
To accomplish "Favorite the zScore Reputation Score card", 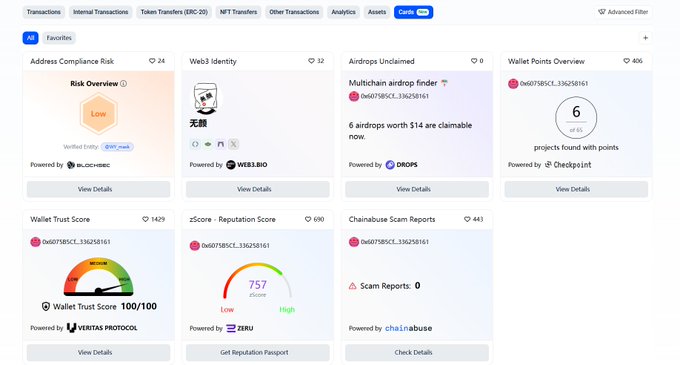I will tap(308, 219).
